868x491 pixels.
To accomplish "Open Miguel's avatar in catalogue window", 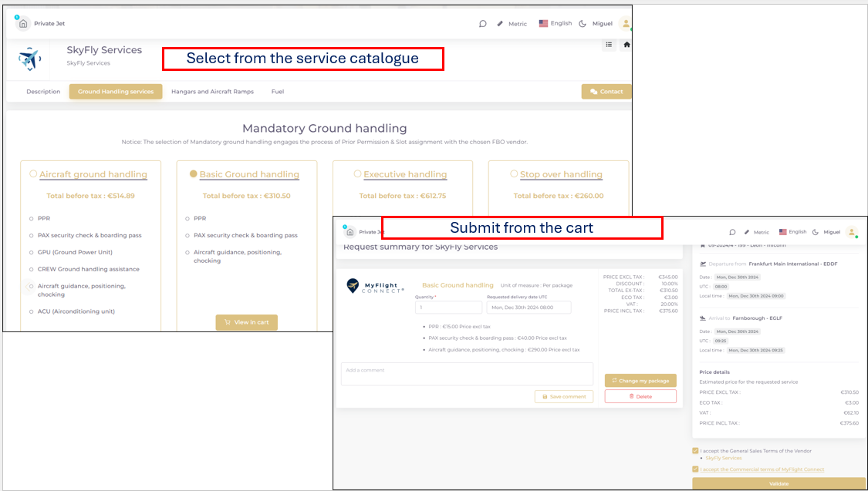I will (x=626, y=24).
